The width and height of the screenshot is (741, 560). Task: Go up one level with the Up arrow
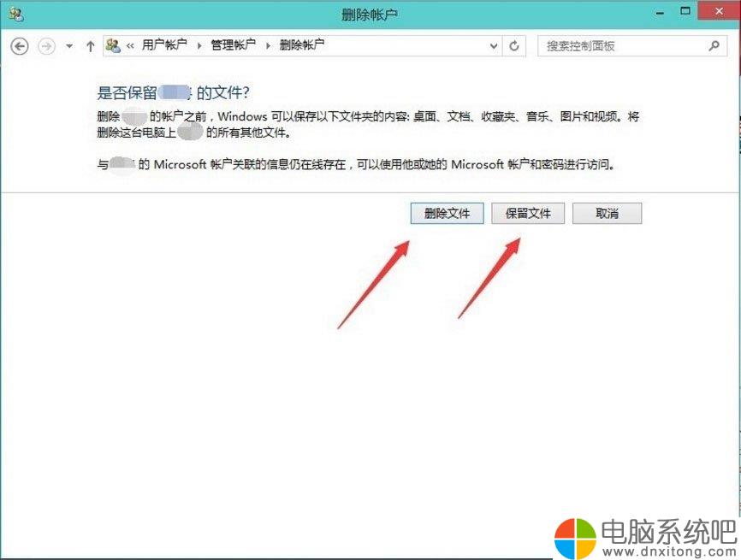90,46
